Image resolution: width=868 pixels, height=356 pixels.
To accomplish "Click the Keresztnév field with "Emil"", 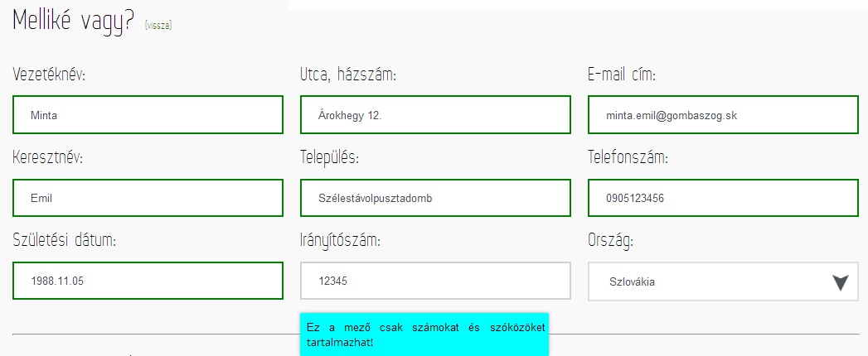I will point(148,198).
